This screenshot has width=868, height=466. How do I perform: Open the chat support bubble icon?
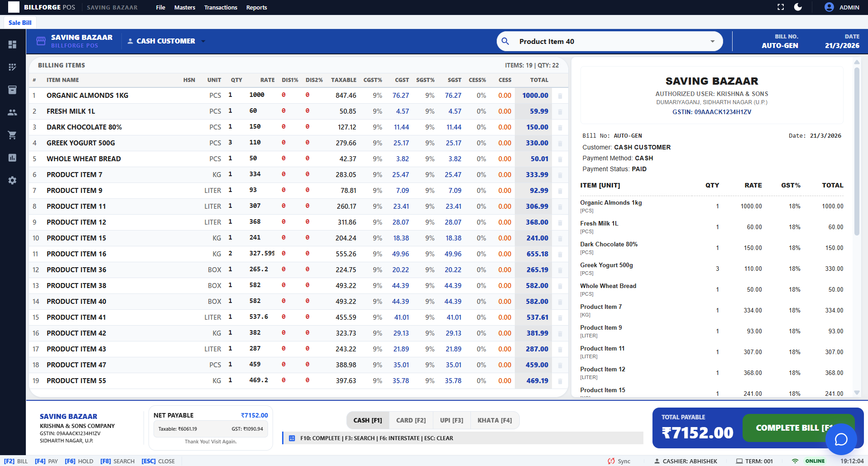(x=841, y=439)
